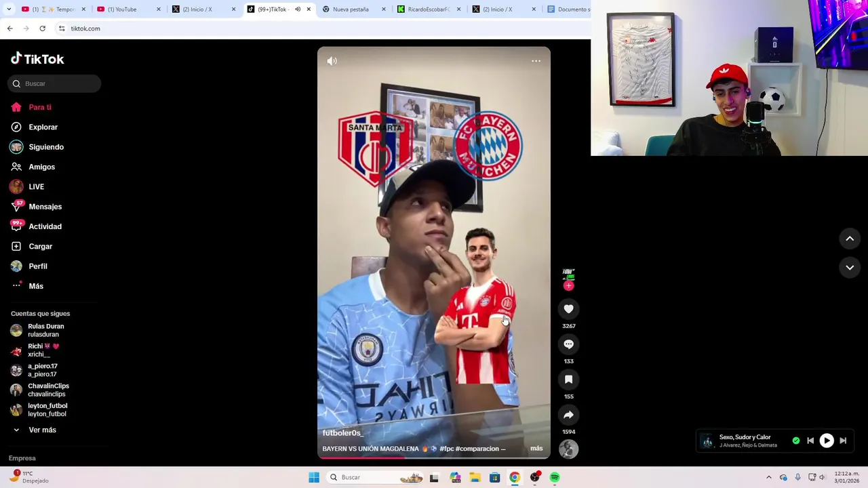Open Cargar upload page
868x488 pixels.
pyautogui.click(x=32, y=246)
